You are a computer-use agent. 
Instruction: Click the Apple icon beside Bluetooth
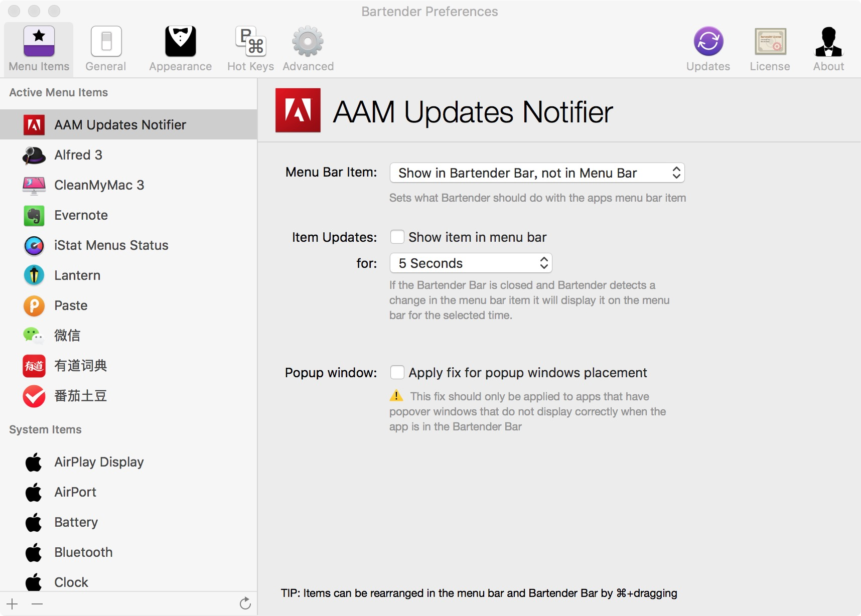pyautogui.click(x=34, y=552)
